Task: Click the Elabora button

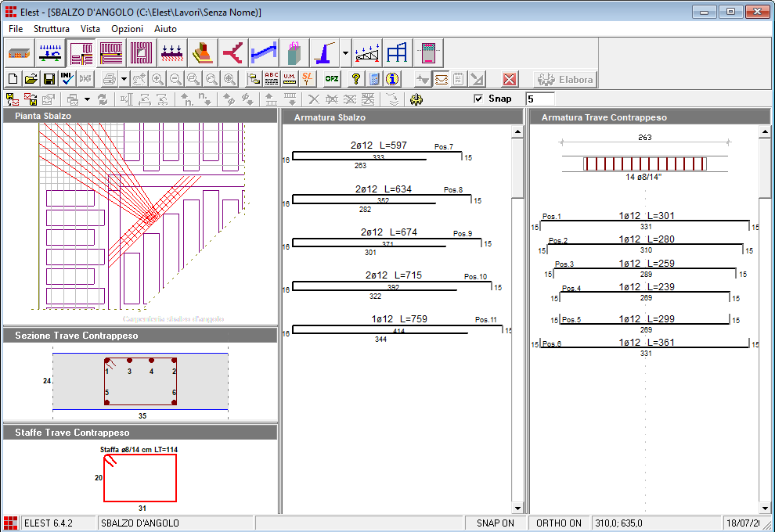Action: 565,79
